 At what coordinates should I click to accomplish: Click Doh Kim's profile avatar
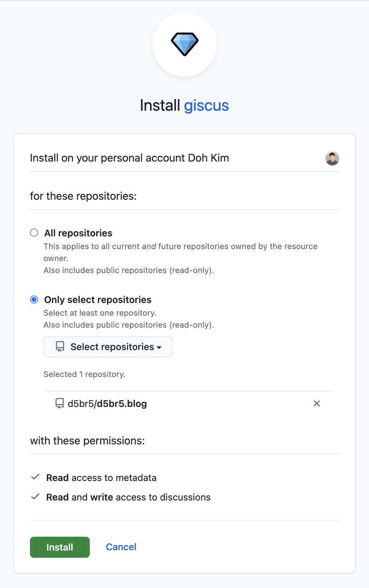click(x=332, y=158)
